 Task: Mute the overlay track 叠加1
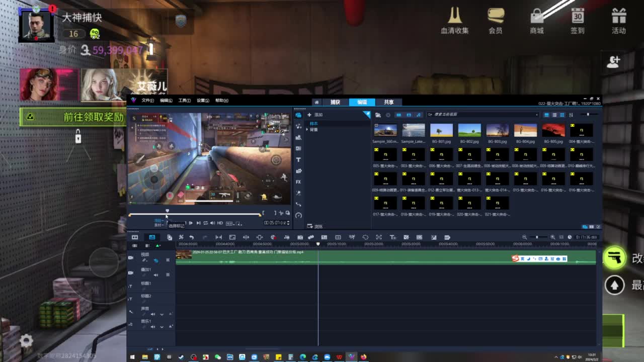tap(155, 275)
